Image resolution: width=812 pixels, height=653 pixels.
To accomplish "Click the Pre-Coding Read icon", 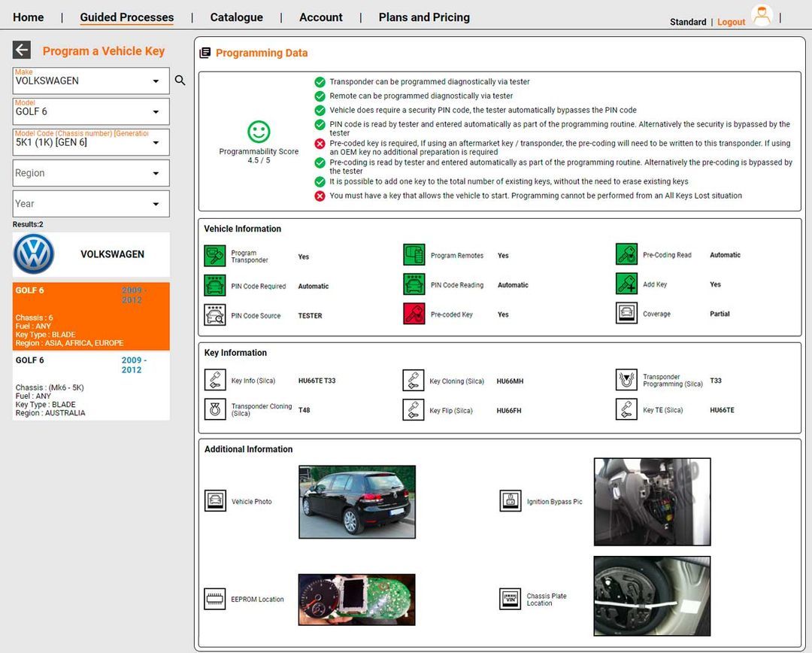I will click(x=626, y=254).
